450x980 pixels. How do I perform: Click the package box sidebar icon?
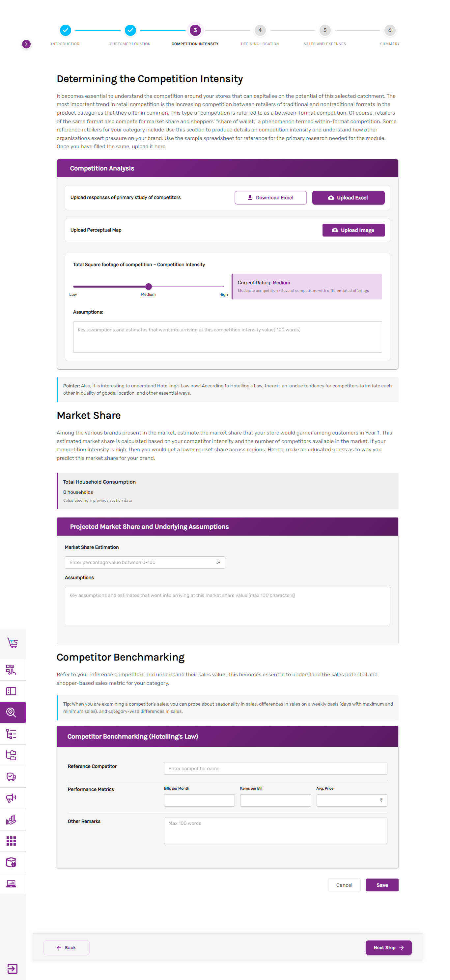12,862
